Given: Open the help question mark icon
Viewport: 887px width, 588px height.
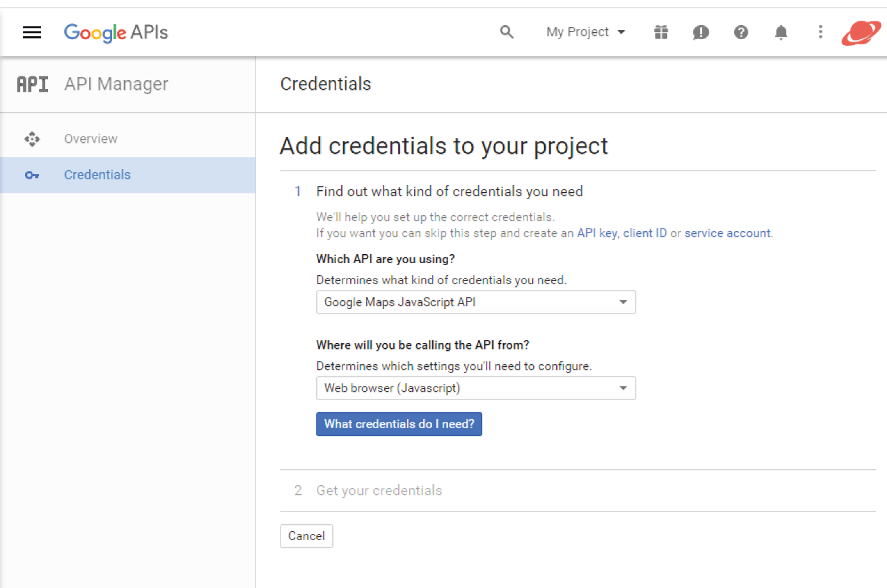Looking at the screenshot, I should [740, 32].
